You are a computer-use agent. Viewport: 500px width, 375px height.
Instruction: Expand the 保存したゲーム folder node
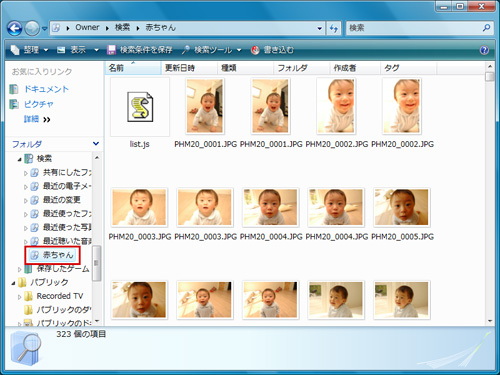pos(19,269)
